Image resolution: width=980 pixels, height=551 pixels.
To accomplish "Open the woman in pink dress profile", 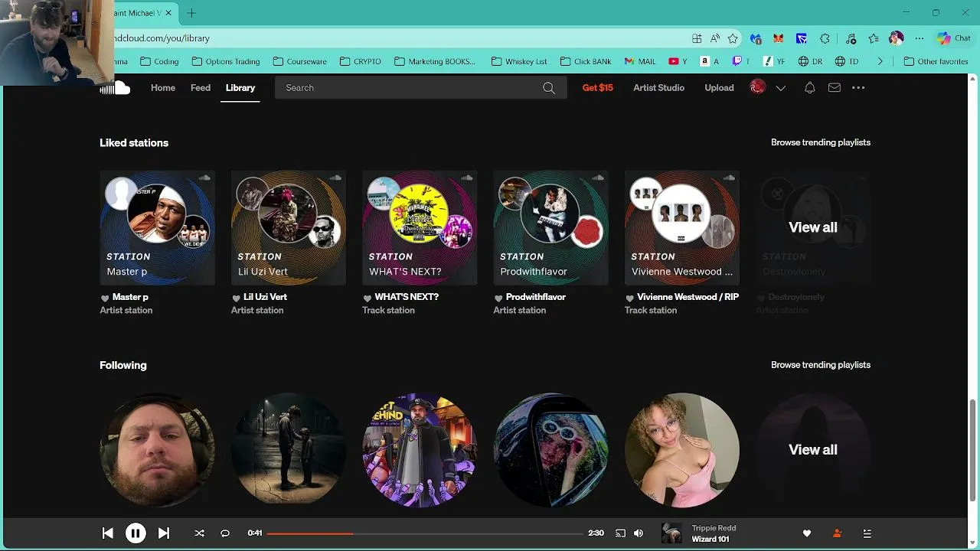I will point(682,450).
